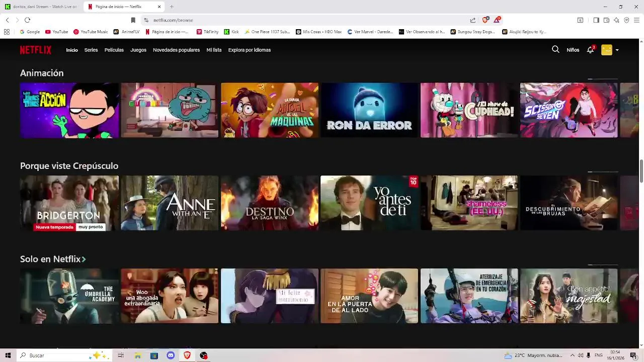The image size is (644, 362).
Task: Expand Solo en Netflix row chevron
Action: click(x=84, y=259)
